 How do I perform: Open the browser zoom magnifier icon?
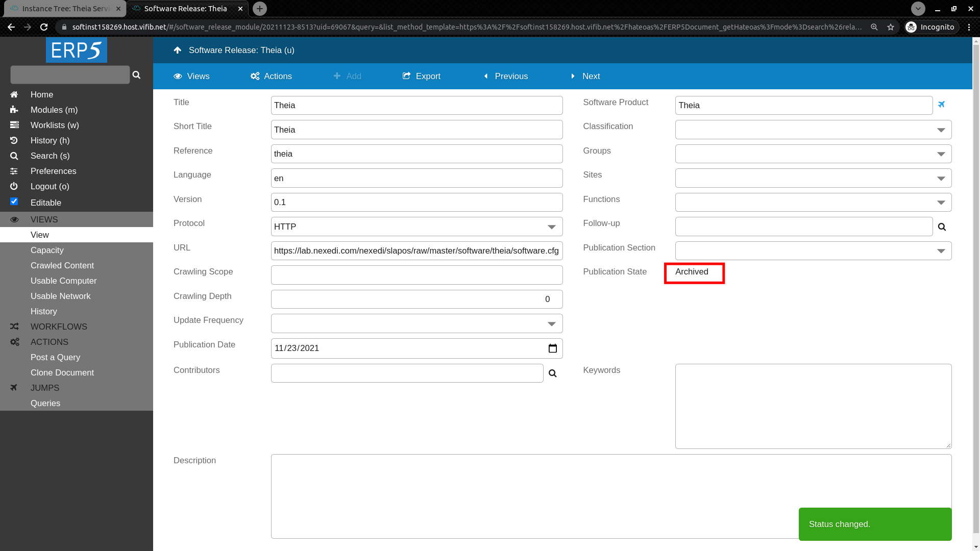point(874,27)
